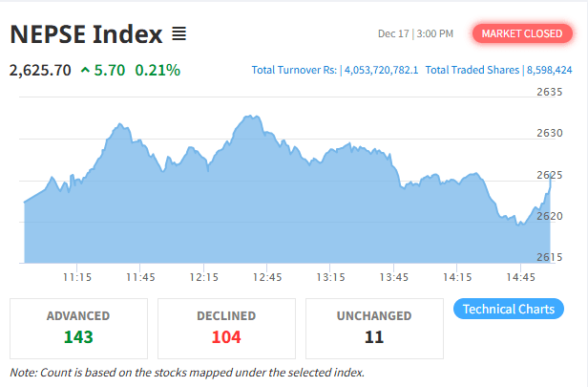588x387 pixels.
Task: Click the blue area chart's highest peak
Action: (x=250, y=117)
